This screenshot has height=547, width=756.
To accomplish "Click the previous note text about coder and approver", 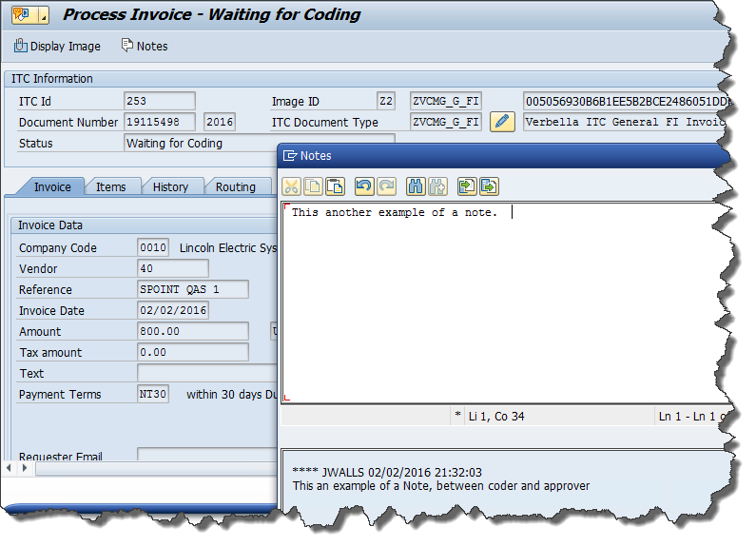I will (x=440, y=486).
